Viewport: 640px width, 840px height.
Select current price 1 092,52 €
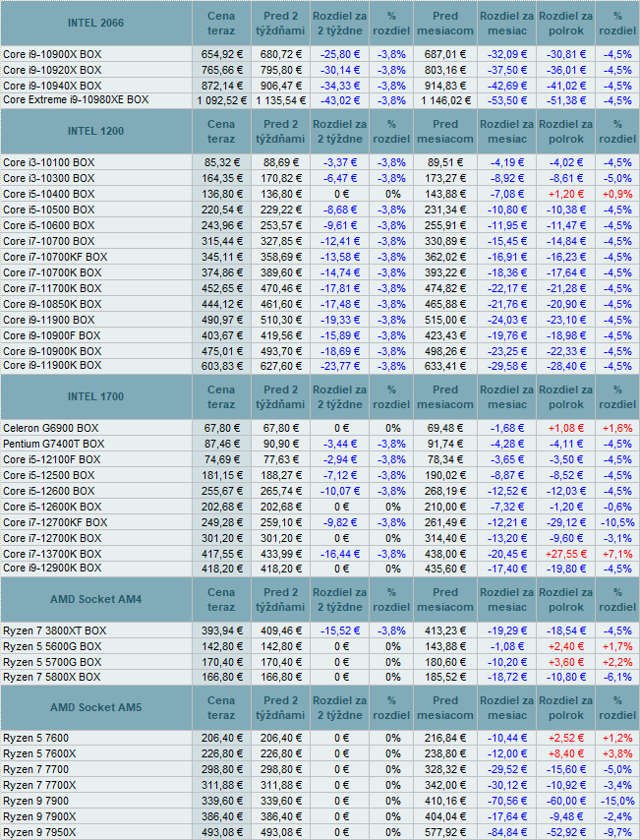pos(222,100)
